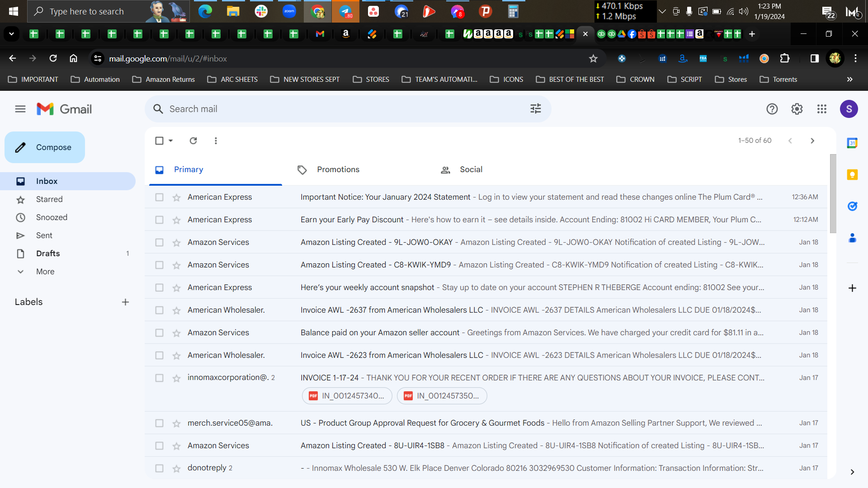Bookmark this page star in address bar
The image size is (868, 488).
593,58
